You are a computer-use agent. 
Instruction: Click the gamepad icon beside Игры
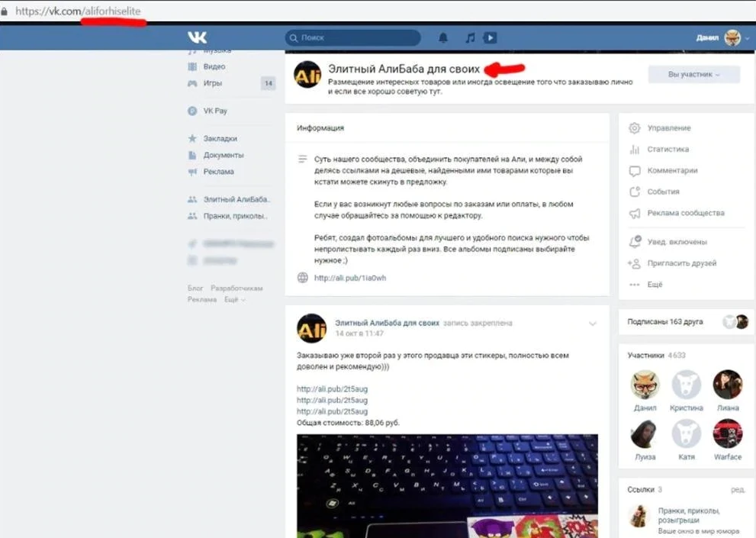pyautogui.click(x=192, y=83)
